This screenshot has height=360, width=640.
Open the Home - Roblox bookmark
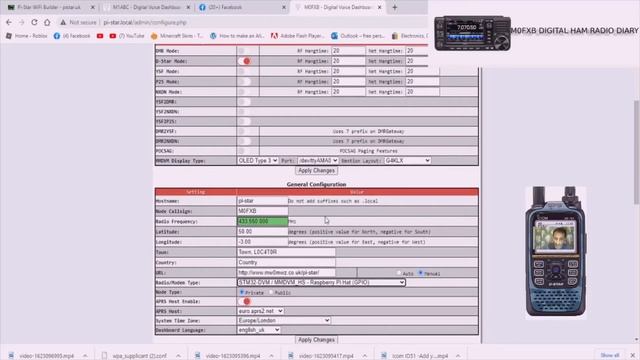[x=27, y=36]
